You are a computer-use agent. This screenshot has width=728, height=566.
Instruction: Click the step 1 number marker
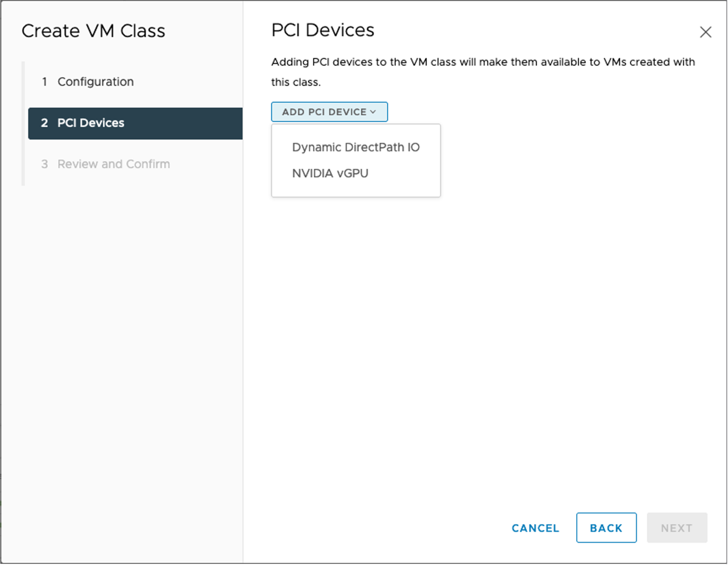tap(44, 81)
